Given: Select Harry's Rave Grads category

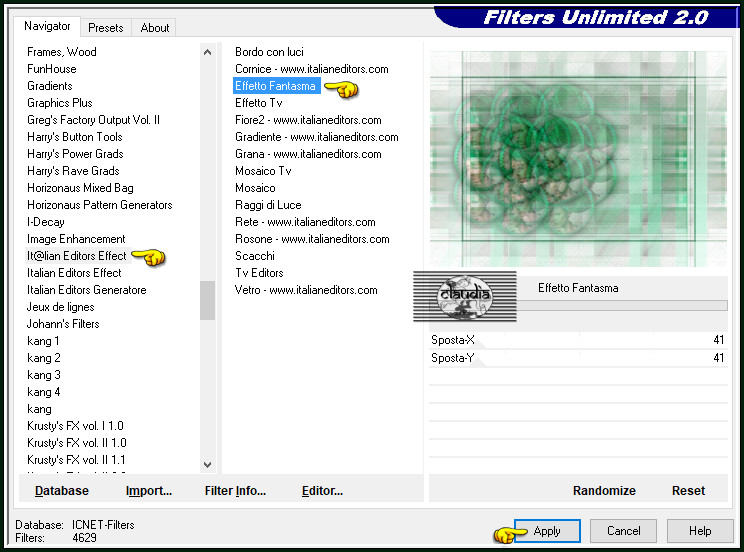Looking at the screenshot, I should [74, 171].
